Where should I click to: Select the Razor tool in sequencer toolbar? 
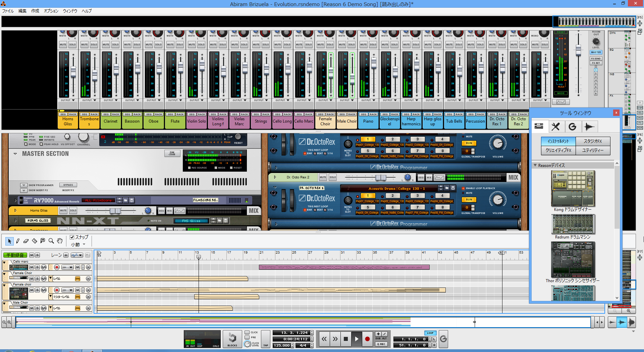pos(34,241)
